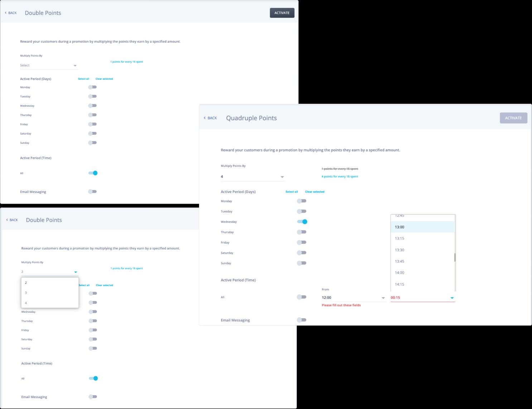Screen dimensions: 532x409
Task: Toggle Wednesday switch in Quadruple Points panel
Action: coord(302,222)
